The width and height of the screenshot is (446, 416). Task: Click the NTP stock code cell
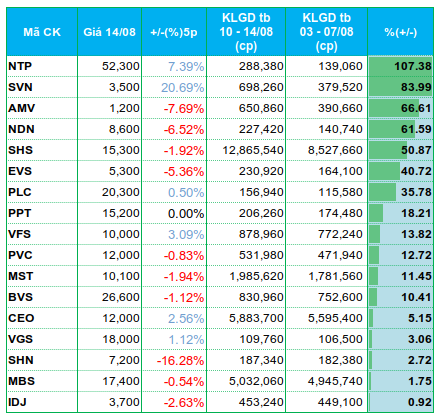pyautogui.click(x=42, y=66)
